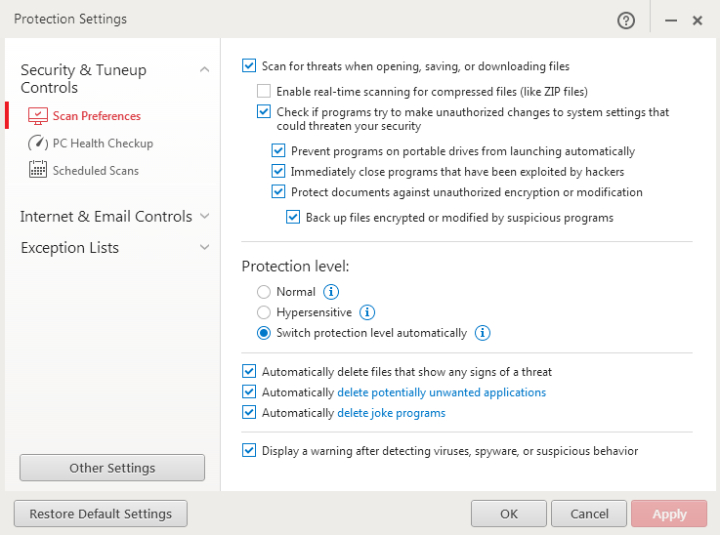Toggle automatically delete files showing threat signs
The height and width of the screenshot is (535, 720).
tap(249, 371)
